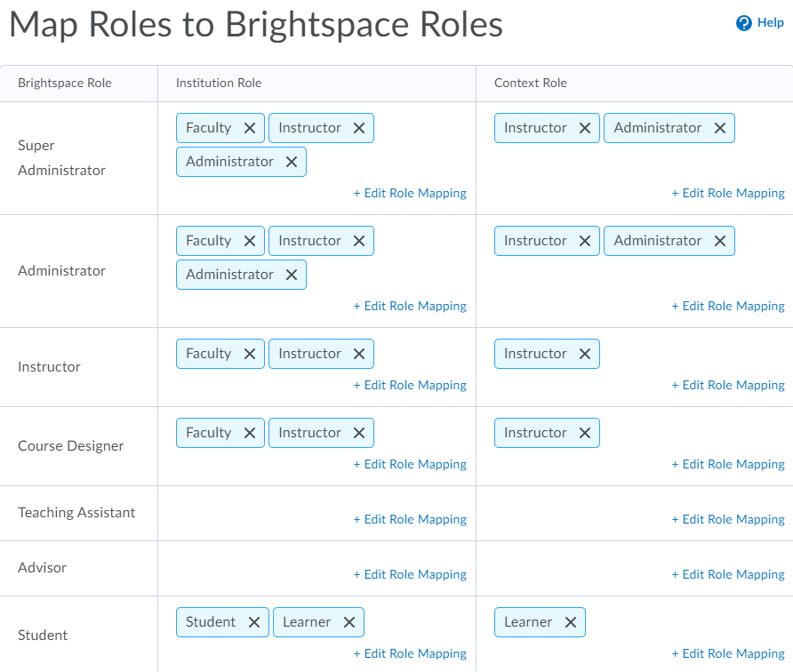
Task: Edit institution role mapping for Super Administrator
Action: coord(410,193)
